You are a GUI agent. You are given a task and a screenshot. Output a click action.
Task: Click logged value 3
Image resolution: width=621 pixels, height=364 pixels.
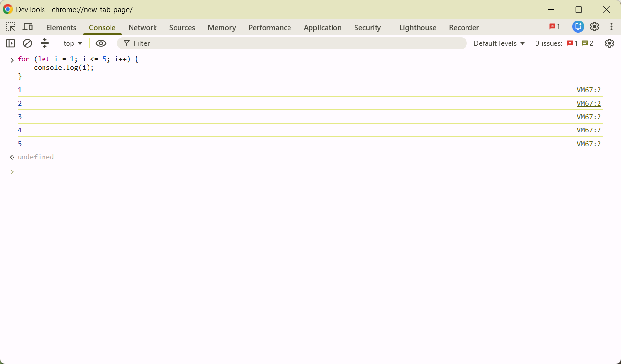(20, 117)
